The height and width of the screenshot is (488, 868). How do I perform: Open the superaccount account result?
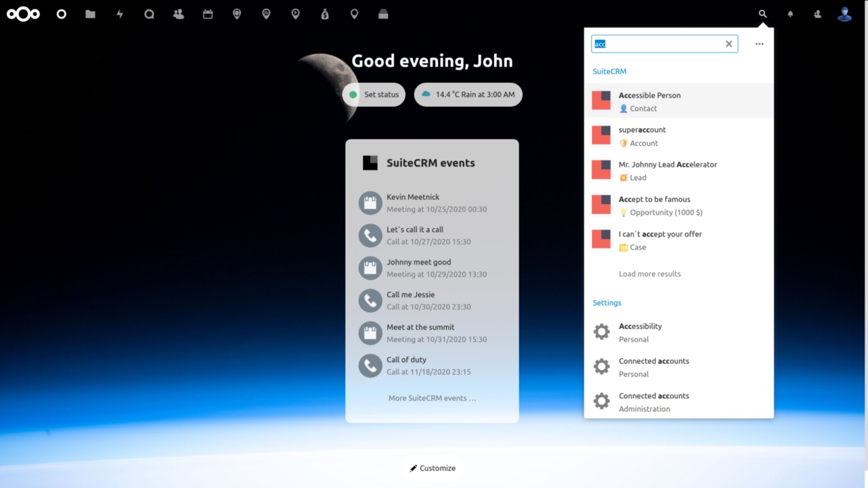(x=679, y=136)
